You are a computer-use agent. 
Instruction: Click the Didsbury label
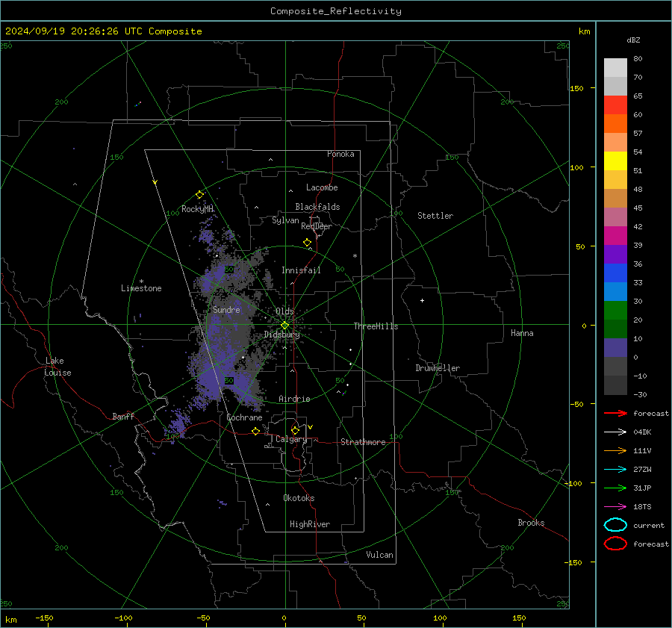282,335
